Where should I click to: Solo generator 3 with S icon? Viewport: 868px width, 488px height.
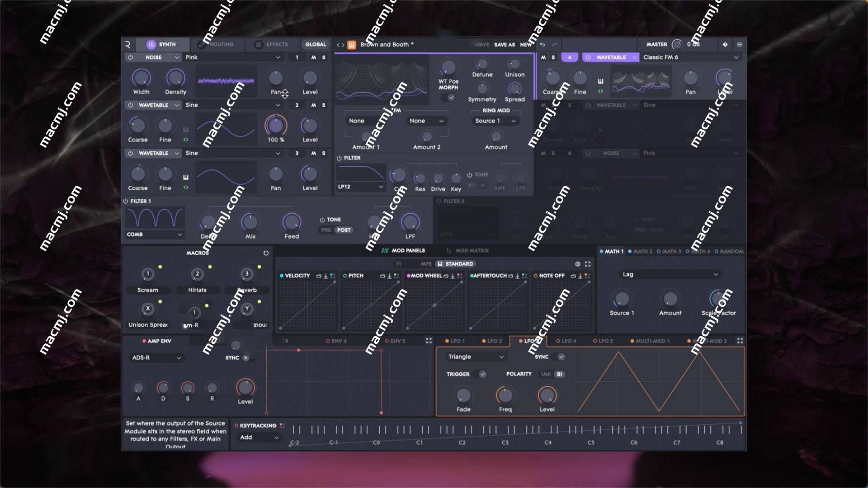324,153
